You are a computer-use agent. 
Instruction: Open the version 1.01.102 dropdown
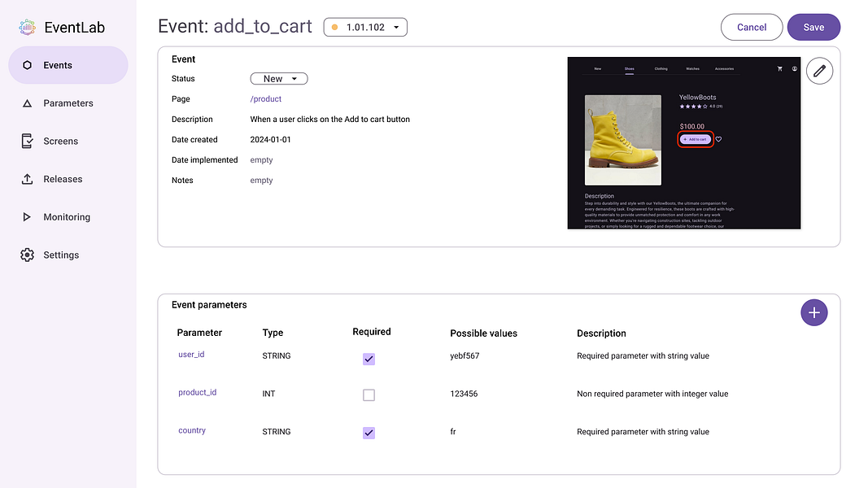click(x=365, y=27)
